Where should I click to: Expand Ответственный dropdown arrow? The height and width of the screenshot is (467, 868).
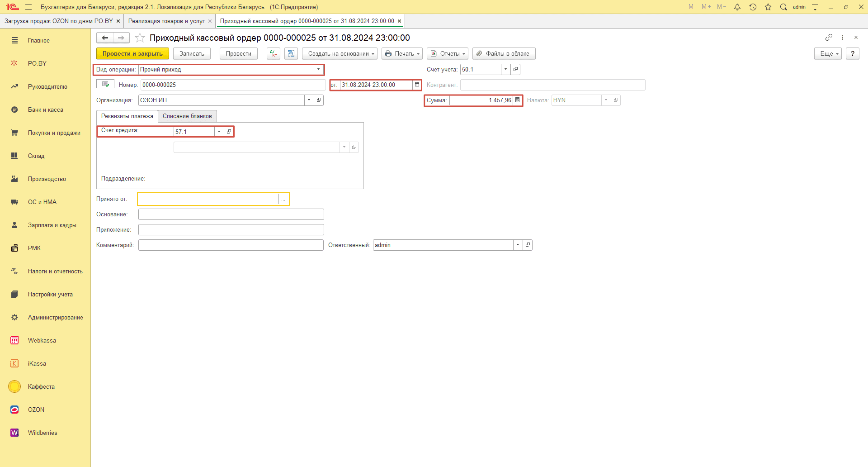tap(518, 245)
